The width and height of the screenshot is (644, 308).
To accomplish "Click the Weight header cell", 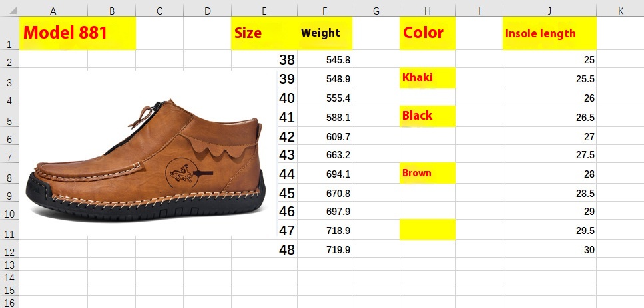I will (324, 33).
